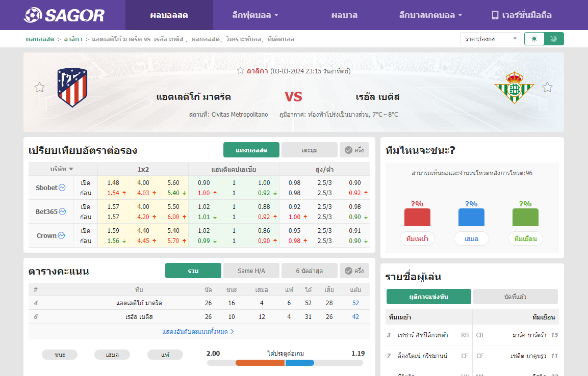This screenshot has width=588, height=376.
Task: Click Civitas Metropolitano venue text
Action: pyautogui.click(x=240, y=115)
